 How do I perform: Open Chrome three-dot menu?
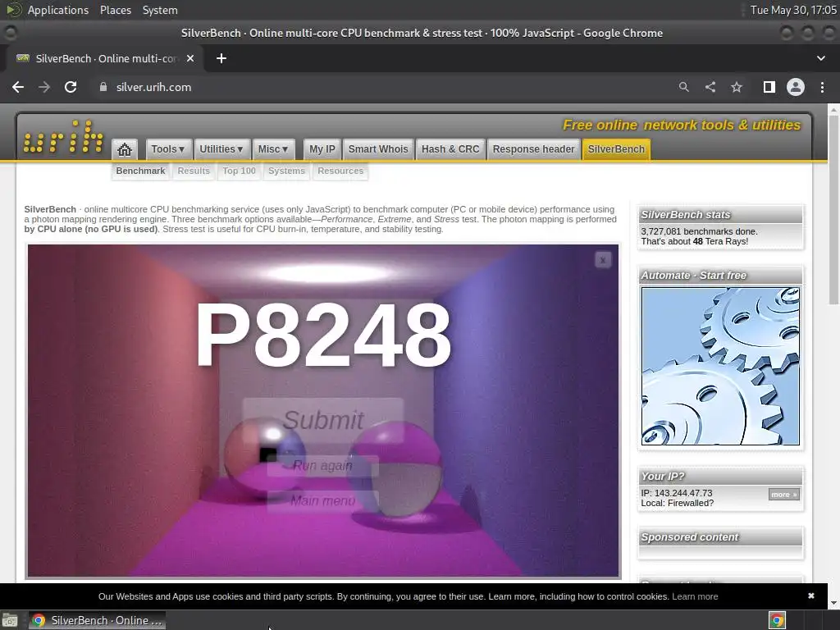tap(822, 87)
